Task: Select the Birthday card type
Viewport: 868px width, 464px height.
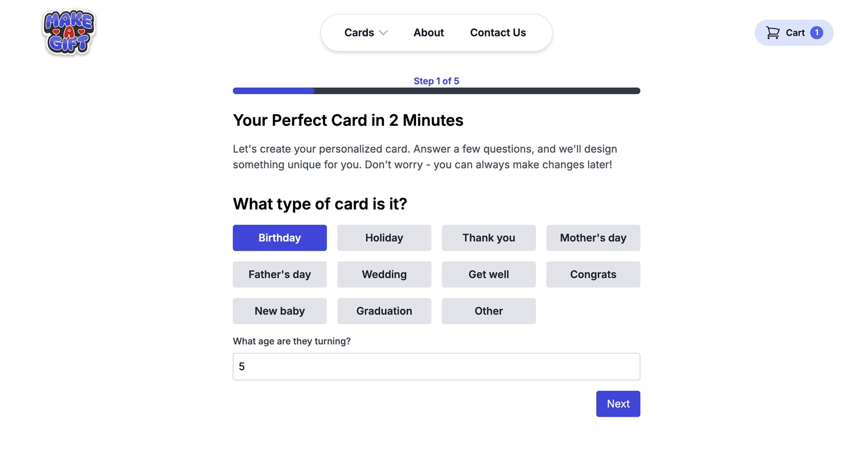Action: [279, 238]
